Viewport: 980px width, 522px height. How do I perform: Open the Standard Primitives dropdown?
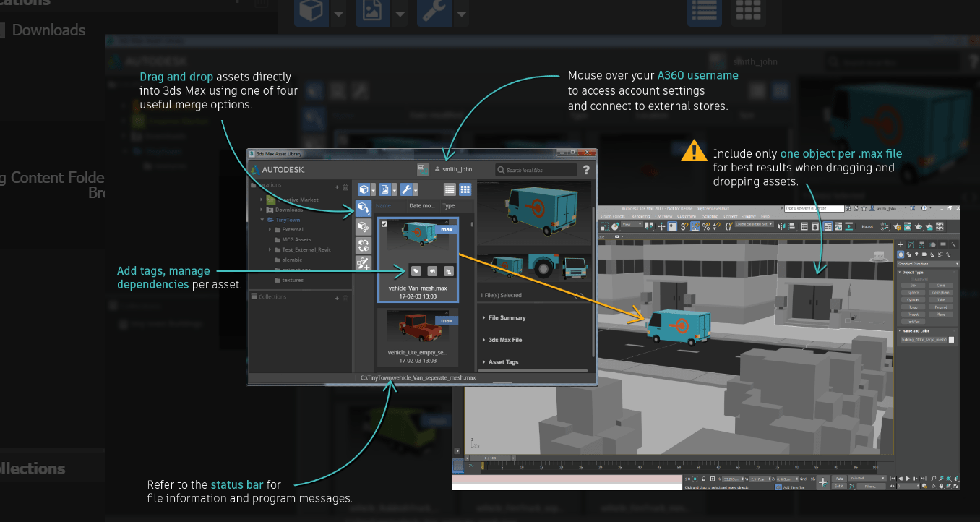[x=928, y=264]
